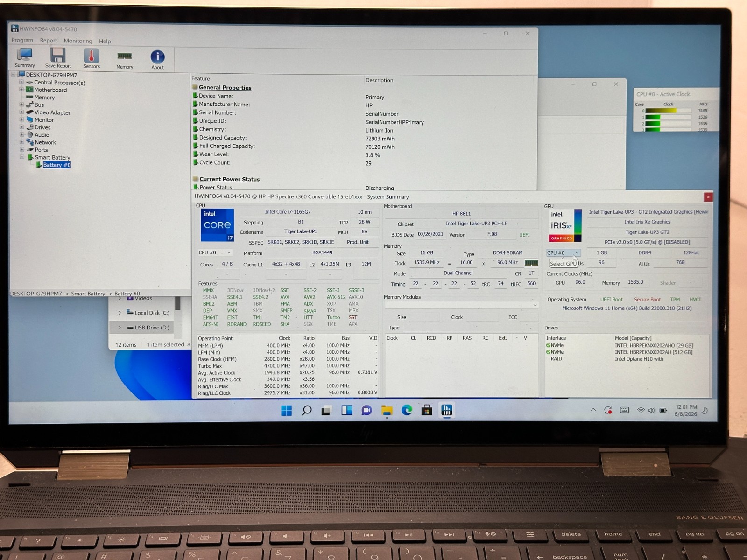Image resolution: width=747 pixels, height=560 pixels.
Task: Open taskbar Search
Action: pyautogui.click(x=306, y=410)
